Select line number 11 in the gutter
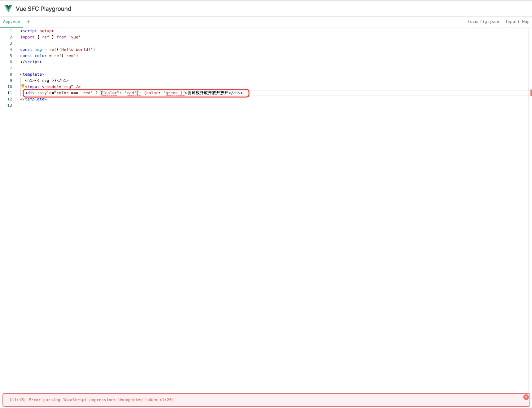 (10, 93)
